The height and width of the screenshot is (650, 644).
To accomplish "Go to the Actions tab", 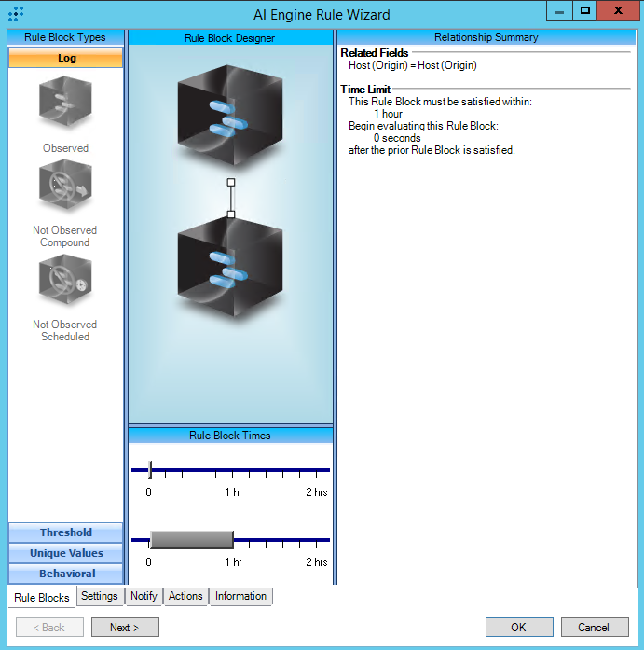I will pos(185,596).
